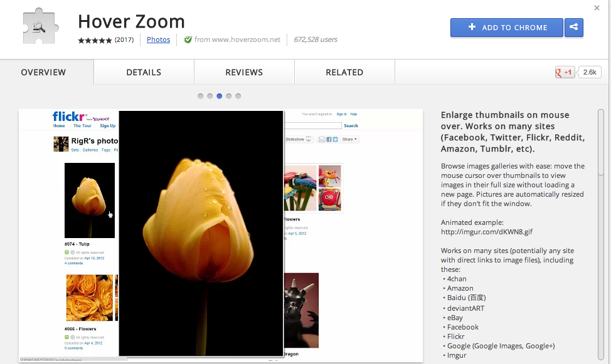
Task: Click "Imgur" in the sites list
Action: point(457,355)
